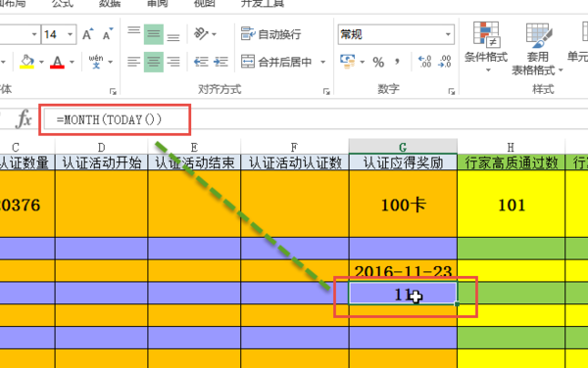Launch the 对齐方式 alignment dialog
588x368 pixels.
point(326,91)
